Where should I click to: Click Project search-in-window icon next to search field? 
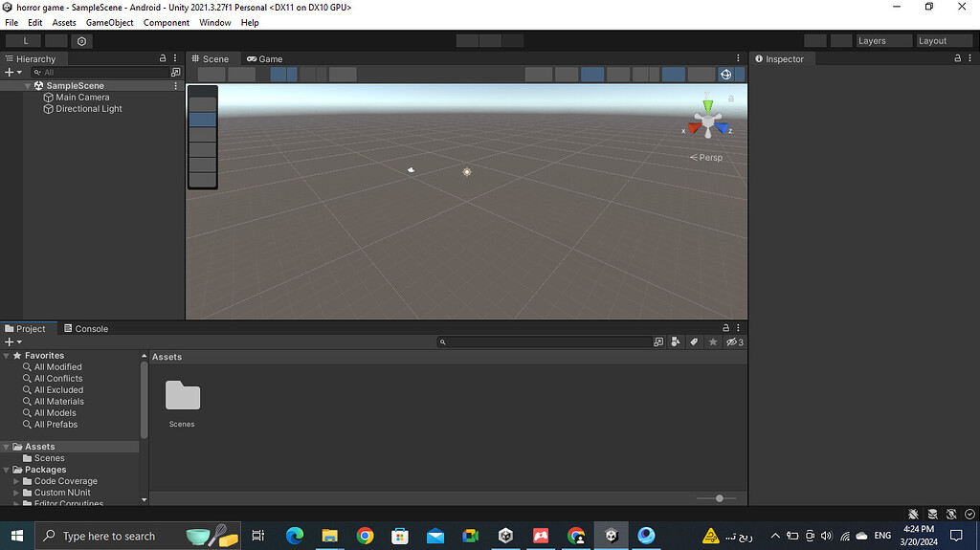coord(658,341)
